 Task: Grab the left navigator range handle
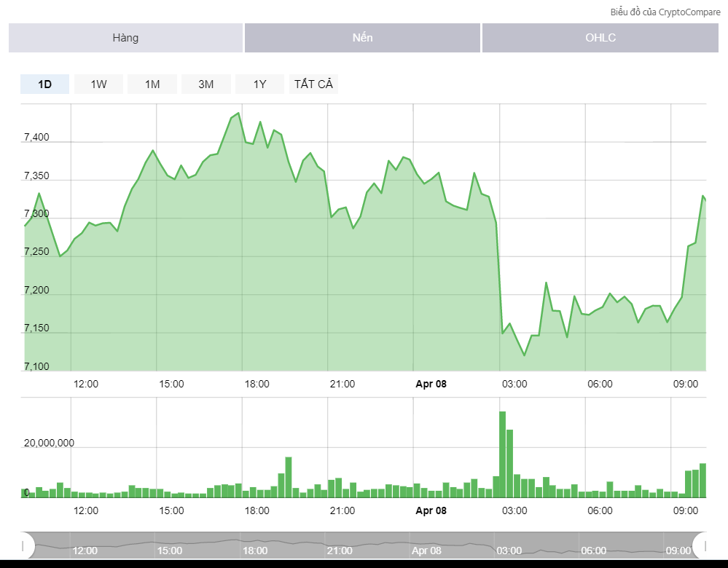pos(23,545)
